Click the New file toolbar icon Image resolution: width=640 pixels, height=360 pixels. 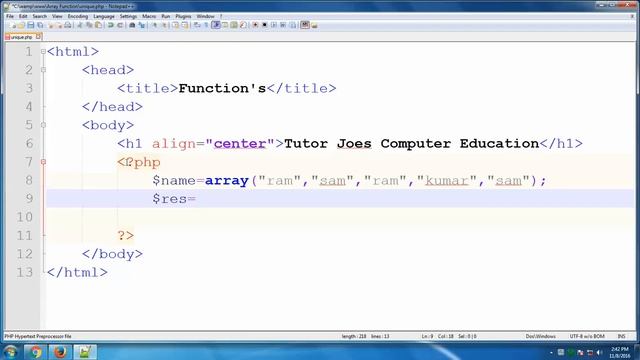point(13,25)
